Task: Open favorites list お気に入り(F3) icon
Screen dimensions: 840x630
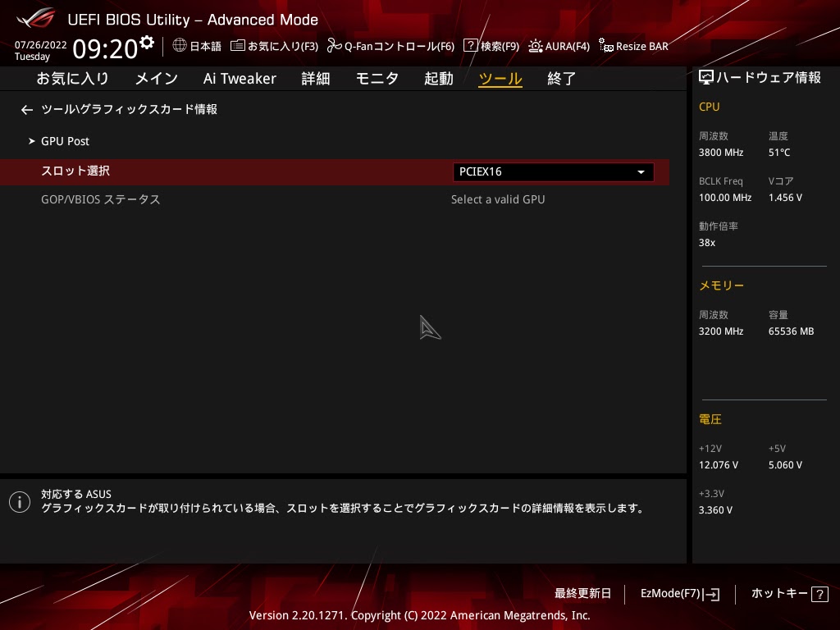Action: point(238,46)
